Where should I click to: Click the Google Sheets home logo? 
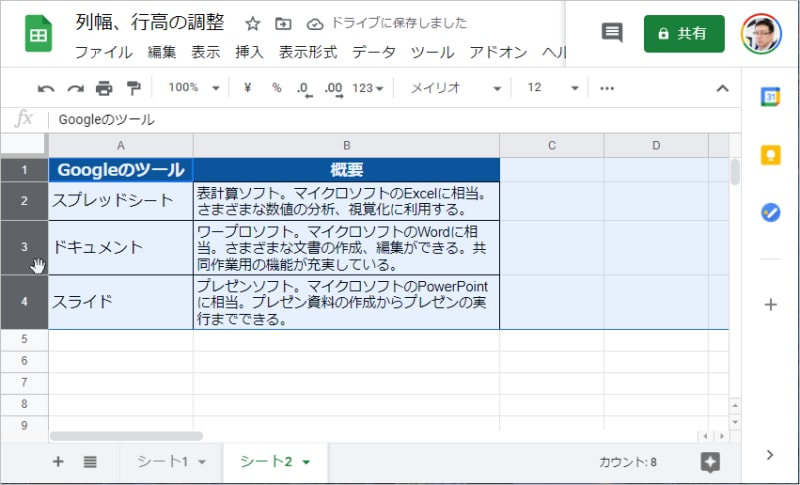point(38,34)
